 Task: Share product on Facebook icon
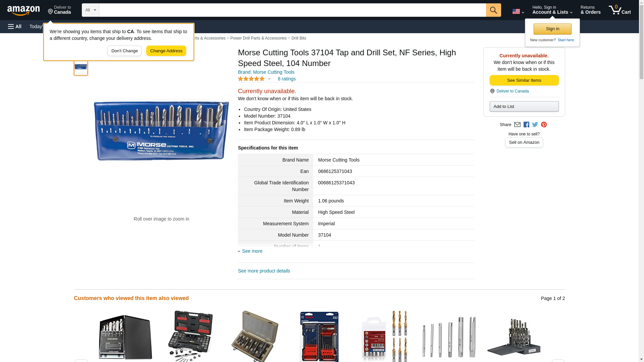tap(526, 125)
